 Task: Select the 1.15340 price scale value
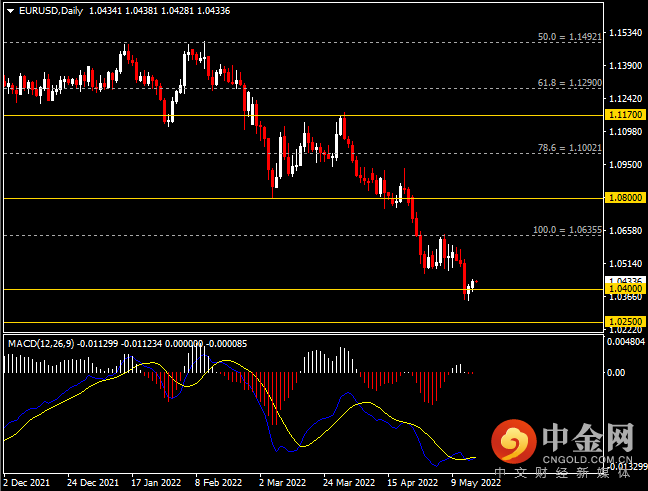tap(626, 33)
